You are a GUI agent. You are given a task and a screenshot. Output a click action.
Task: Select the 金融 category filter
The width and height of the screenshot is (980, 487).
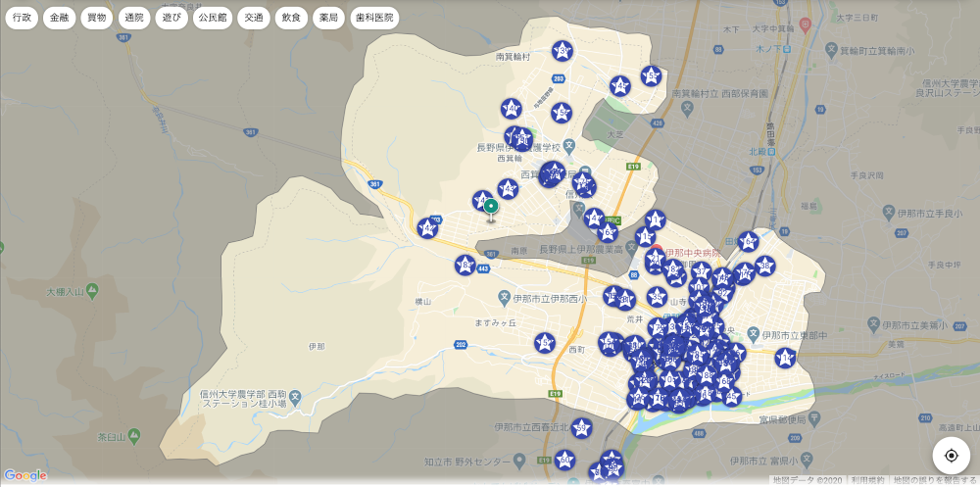pos(59,18)
